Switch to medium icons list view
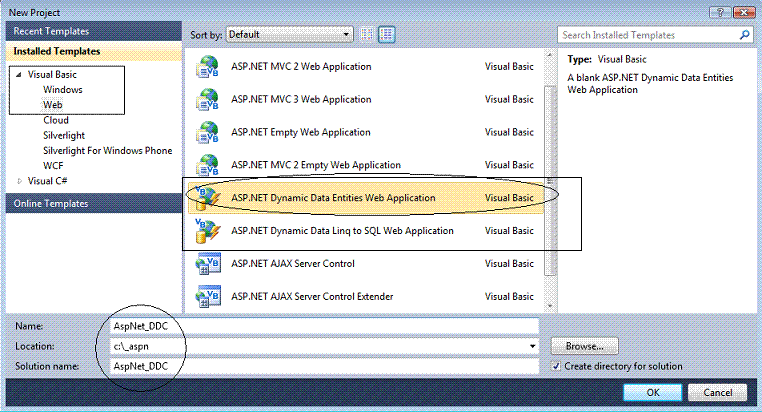The height and width of the screenshot is (412, 762). (387, 34)
